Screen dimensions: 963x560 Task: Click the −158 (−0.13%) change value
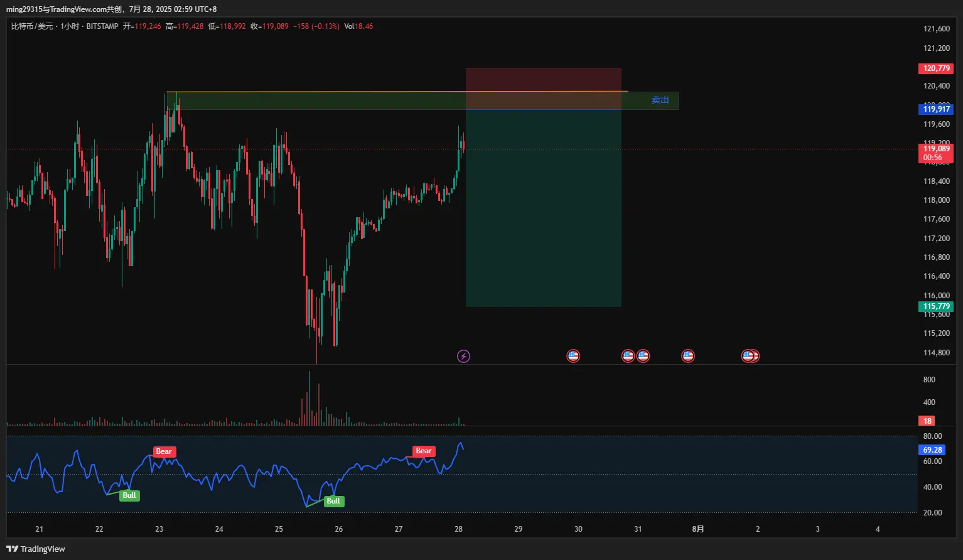316,26
